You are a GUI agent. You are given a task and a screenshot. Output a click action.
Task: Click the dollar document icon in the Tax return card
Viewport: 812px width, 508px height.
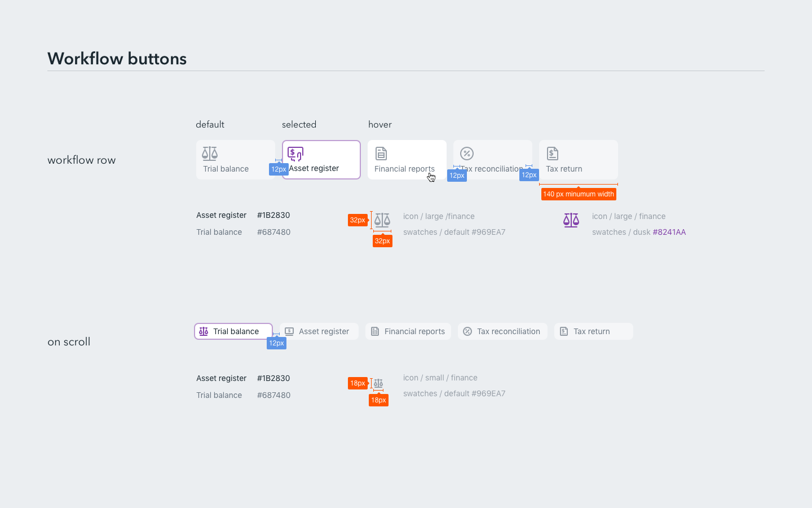tap(553, 154)
